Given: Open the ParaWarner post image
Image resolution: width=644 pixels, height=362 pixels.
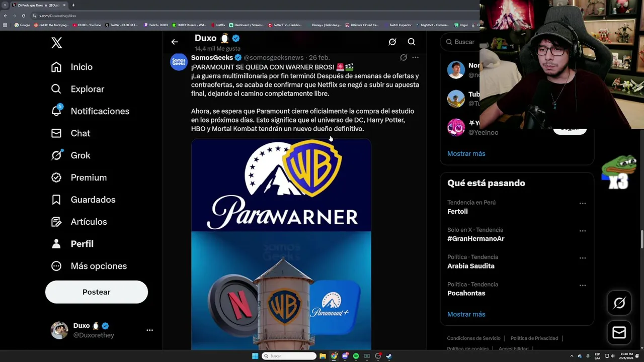Looking at the screenshot, I should click(x=281, y=244).
